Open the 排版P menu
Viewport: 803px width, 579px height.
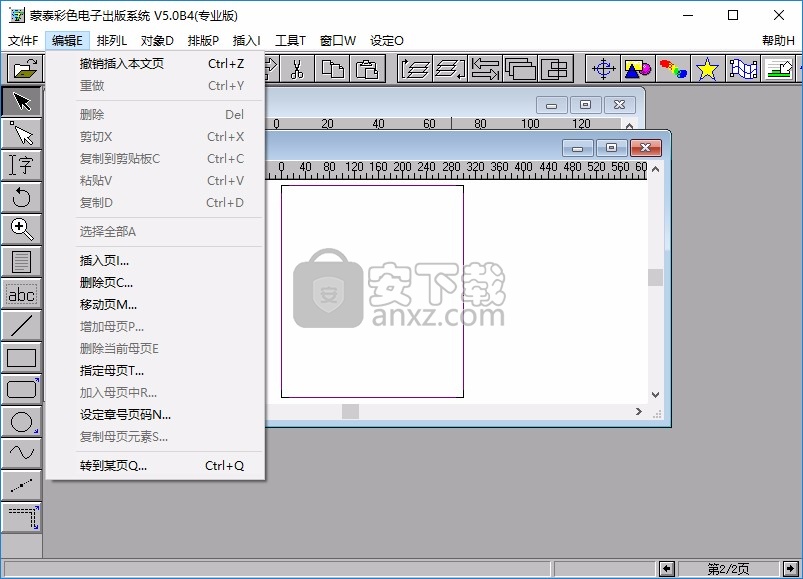click(x=203, y=40)
